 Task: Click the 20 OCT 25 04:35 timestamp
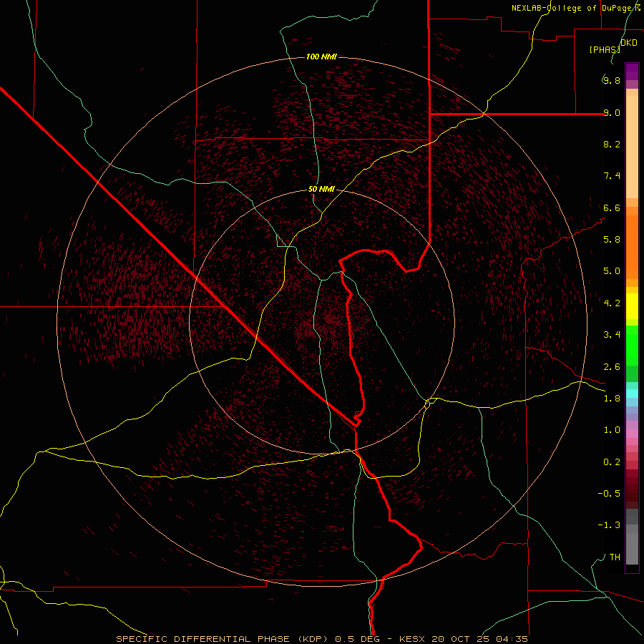click(481, 639)
